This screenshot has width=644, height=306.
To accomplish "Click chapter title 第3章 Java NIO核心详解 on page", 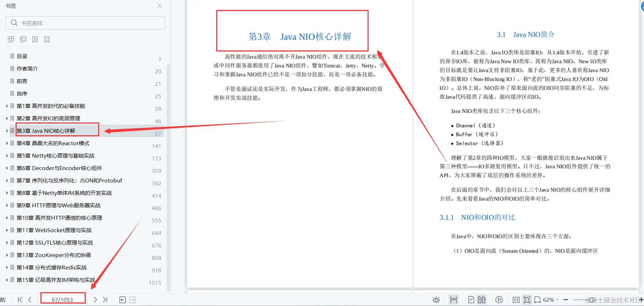I will 300,37.
